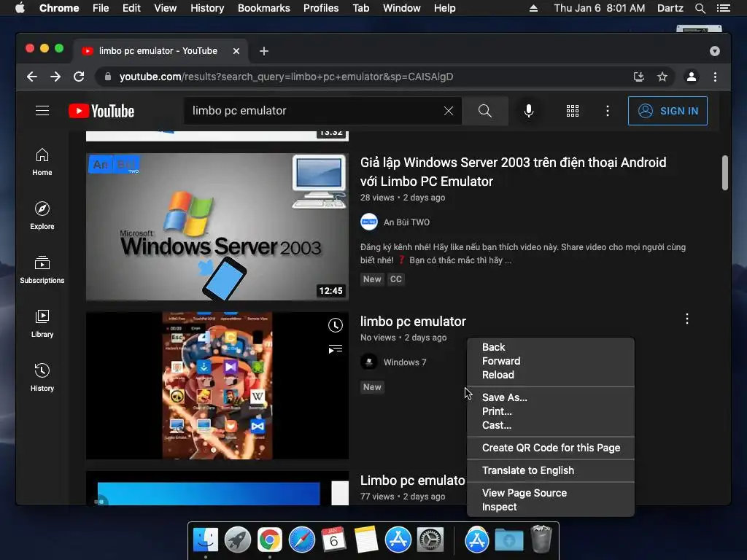Open Finder from the Dock

[206, 540]
